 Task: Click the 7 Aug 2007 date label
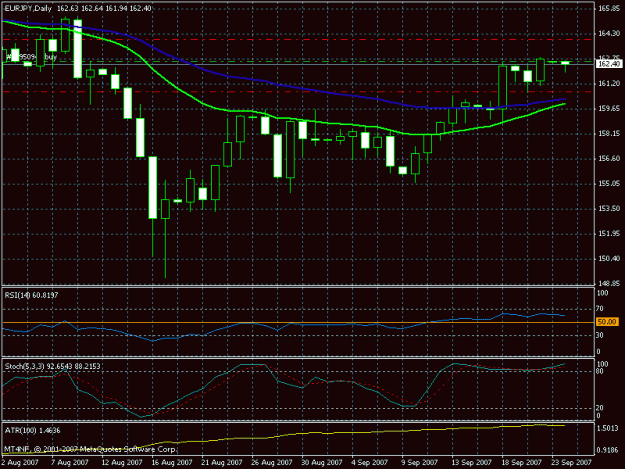70,462
